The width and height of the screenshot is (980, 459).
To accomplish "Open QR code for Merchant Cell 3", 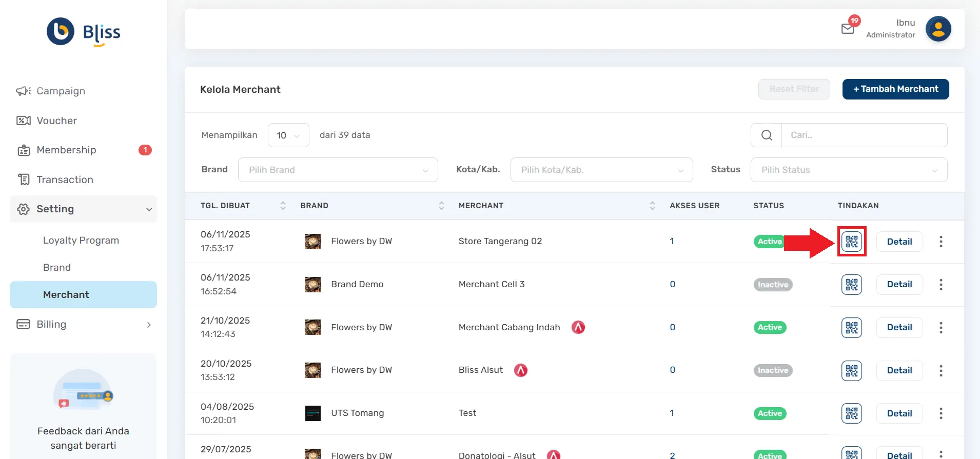I will coord(851,285).
